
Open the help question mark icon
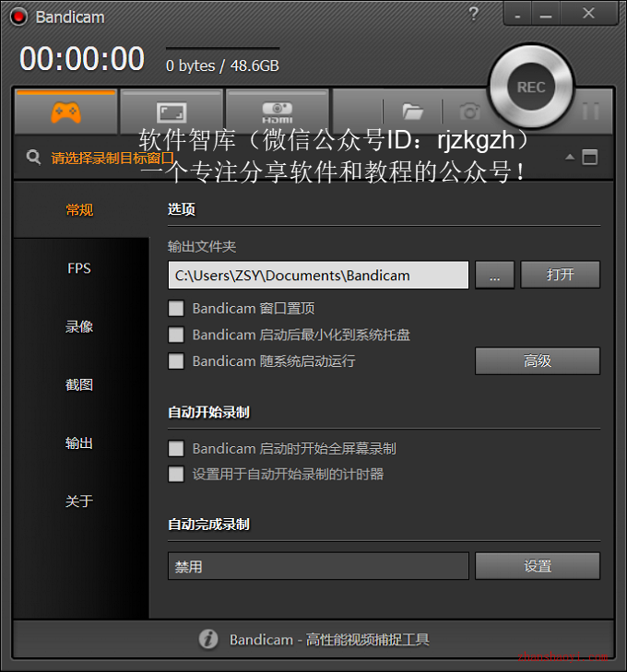pyautogui.click(x=474, y=14)
